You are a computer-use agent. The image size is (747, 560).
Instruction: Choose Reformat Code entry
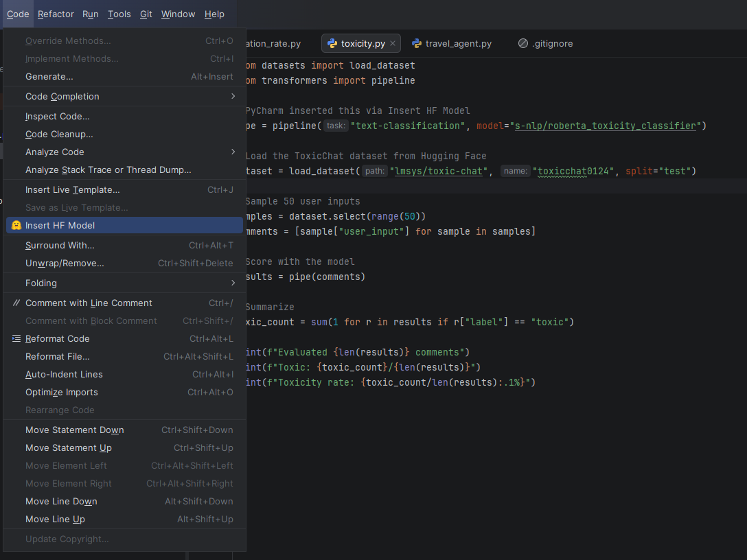coord(125,338)
